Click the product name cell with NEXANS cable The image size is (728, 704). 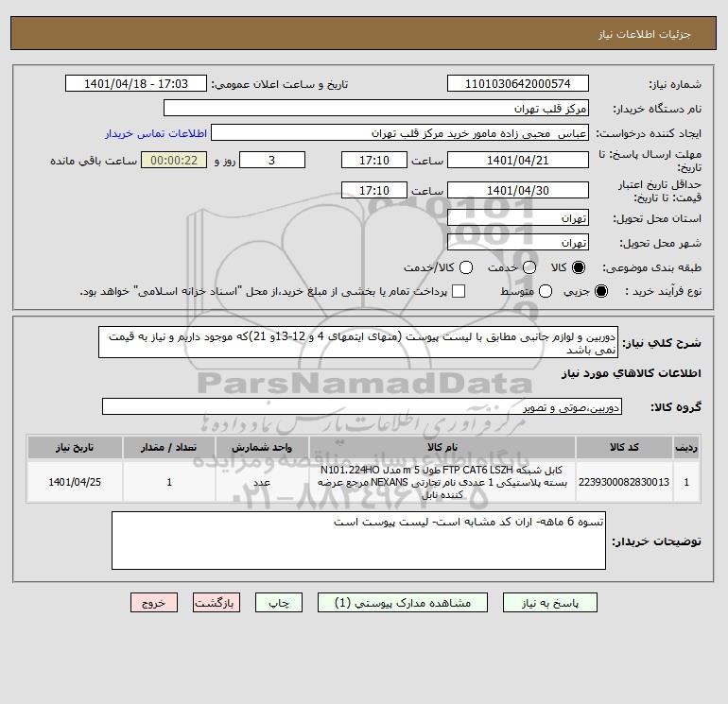tap(442, 482)
